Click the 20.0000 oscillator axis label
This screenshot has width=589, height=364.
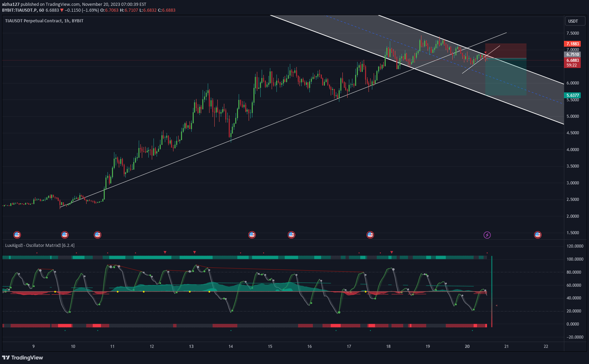click(574, 311)
